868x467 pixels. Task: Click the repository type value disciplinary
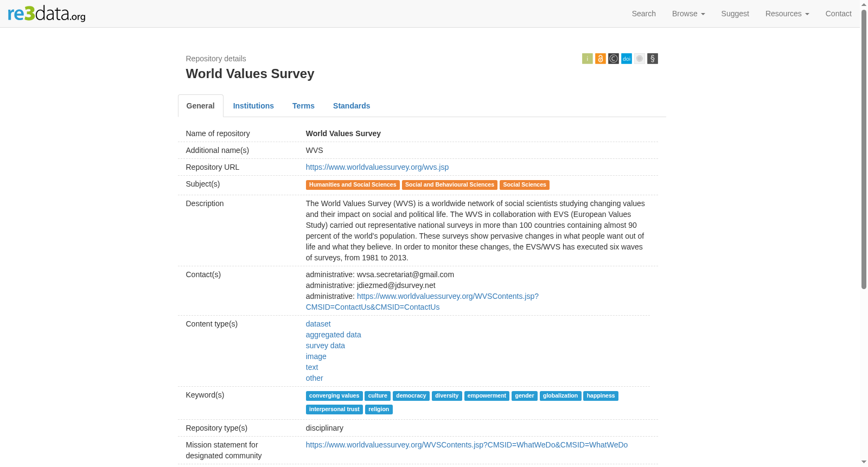coord(324,428)
